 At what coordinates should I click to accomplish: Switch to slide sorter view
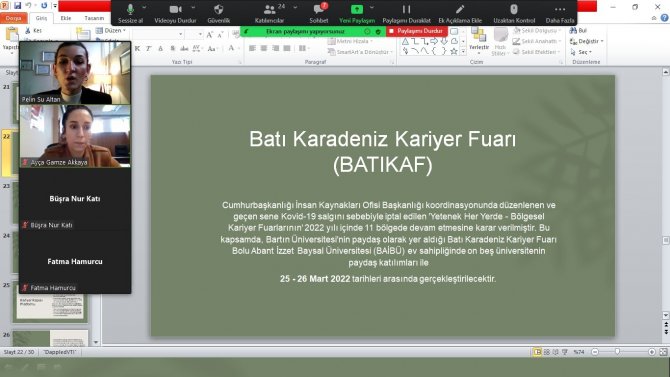[x=547, y=352]
